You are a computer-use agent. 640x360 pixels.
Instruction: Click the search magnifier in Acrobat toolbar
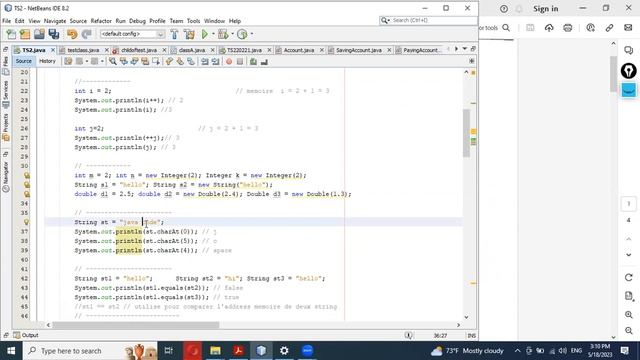(x=506, y=28)
